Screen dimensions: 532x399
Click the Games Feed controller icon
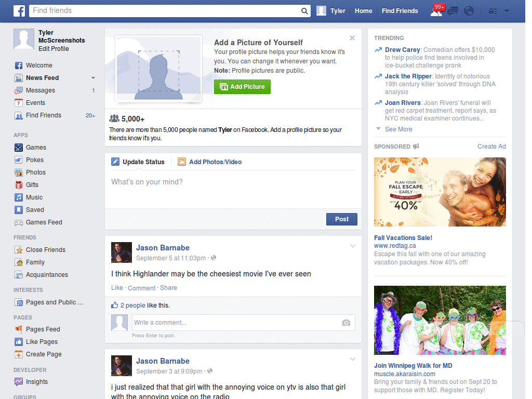point(19,222)
